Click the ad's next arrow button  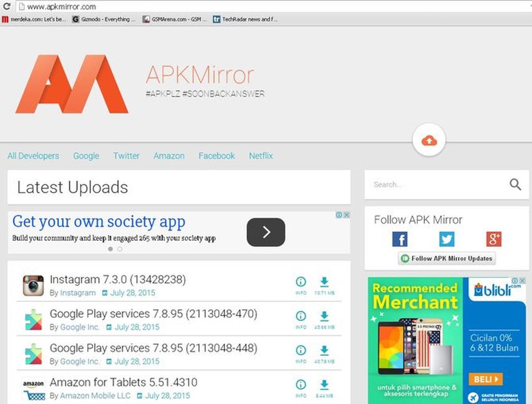pos(266,232)
